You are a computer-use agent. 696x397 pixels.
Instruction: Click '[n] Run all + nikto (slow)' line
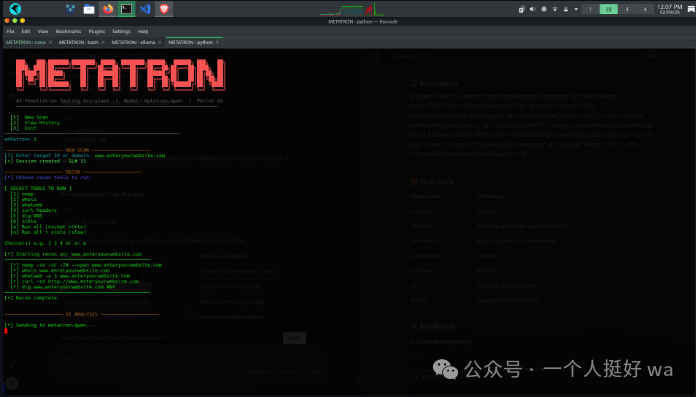pyautogui.click(x=48, y=232)
